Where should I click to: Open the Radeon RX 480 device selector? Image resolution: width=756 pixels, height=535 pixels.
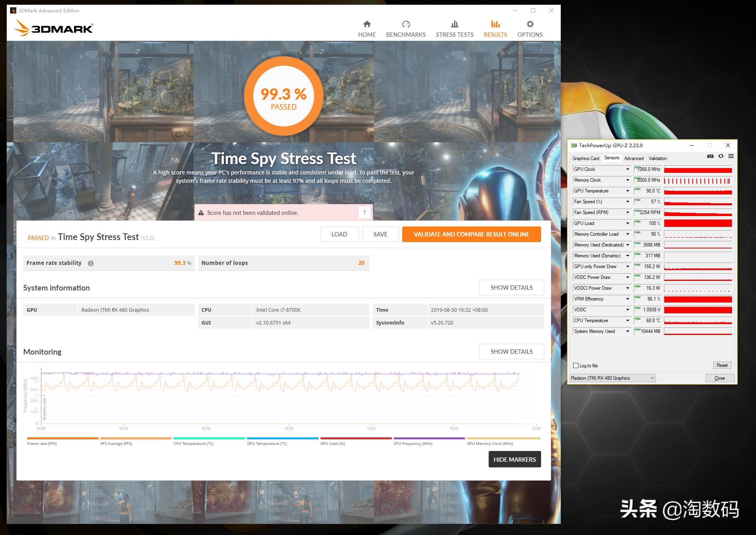(612, 378)
